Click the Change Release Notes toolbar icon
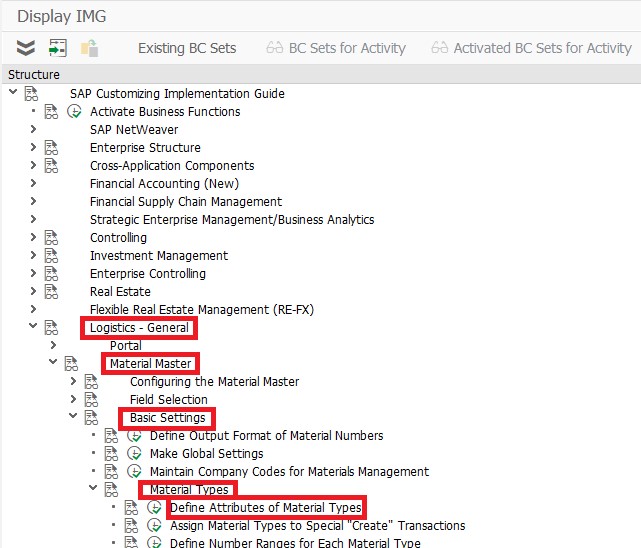 click(x=90, y=48)
